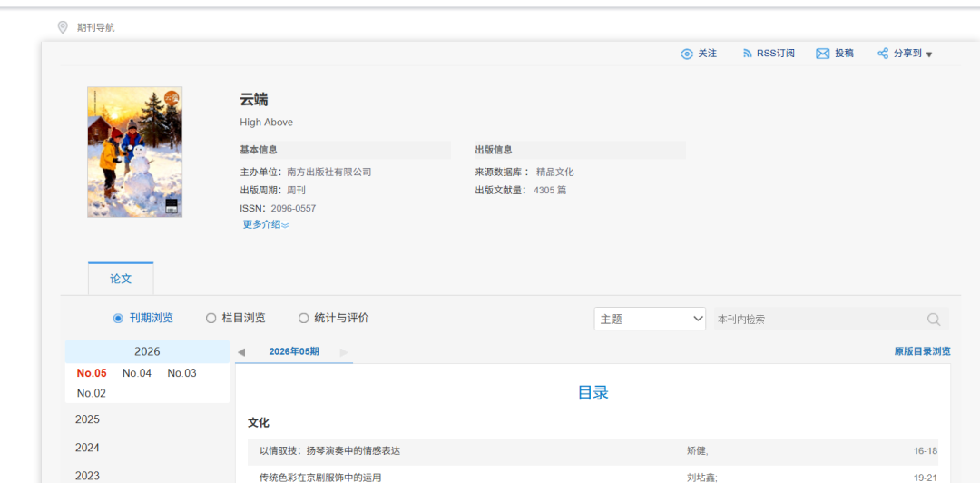Screen dimensions: 980x483
Task: Expand 更多介绍 journal details
Action: pos(266,224)
